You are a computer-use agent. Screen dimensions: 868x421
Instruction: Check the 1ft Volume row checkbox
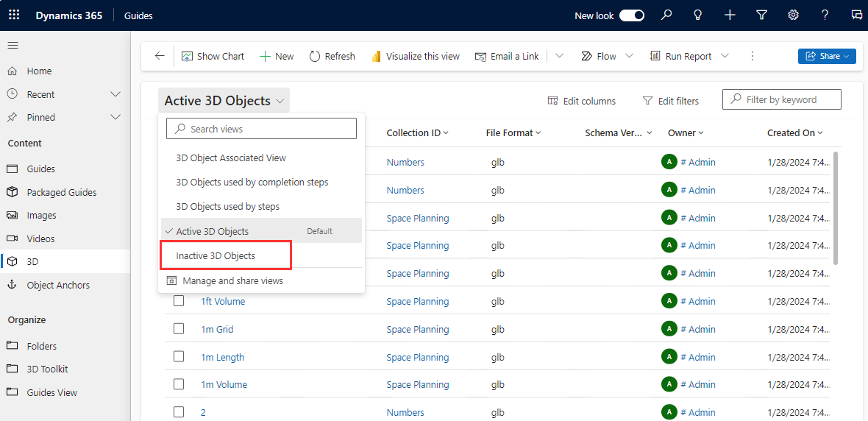179,301
